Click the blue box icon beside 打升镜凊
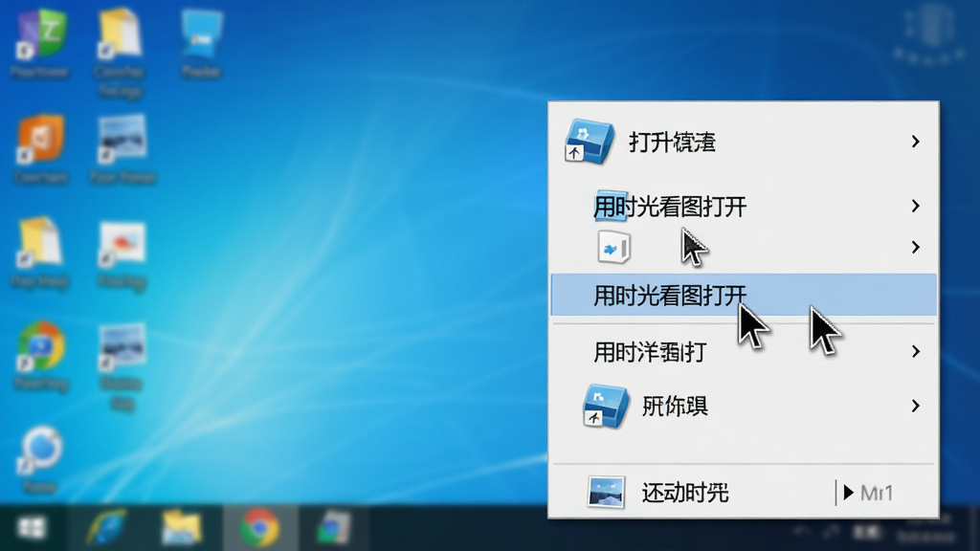This screenshot has height=551, width=980. point(589,142)
